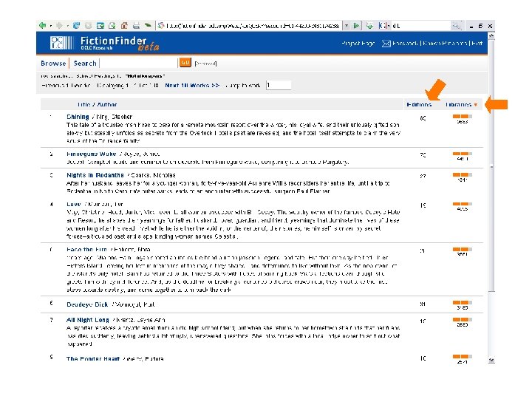Click All Night Long library holdings bar
This screenshot has width=532, height=399.
click(x=462, y=319)
